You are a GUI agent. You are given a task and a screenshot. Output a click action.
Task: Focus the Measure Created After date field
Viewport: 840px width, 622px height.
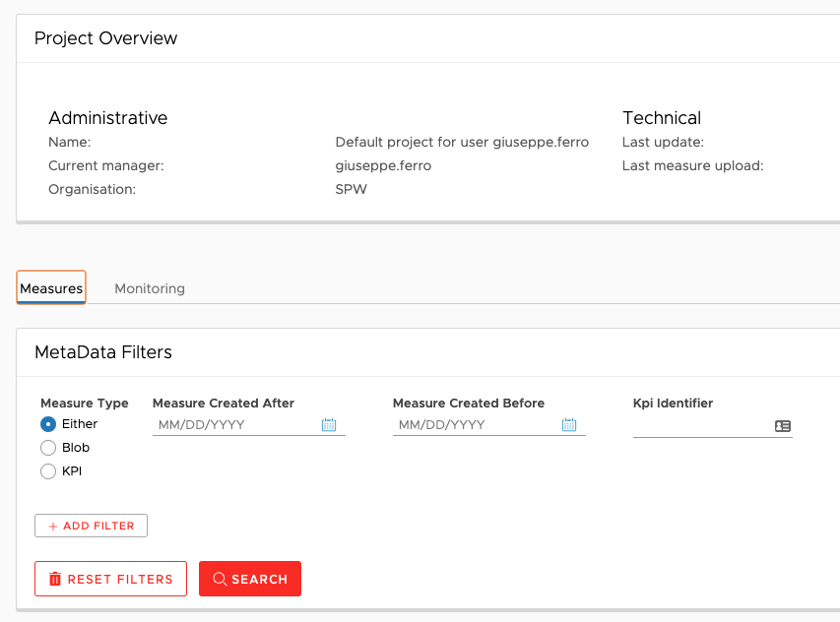point(236,425)
